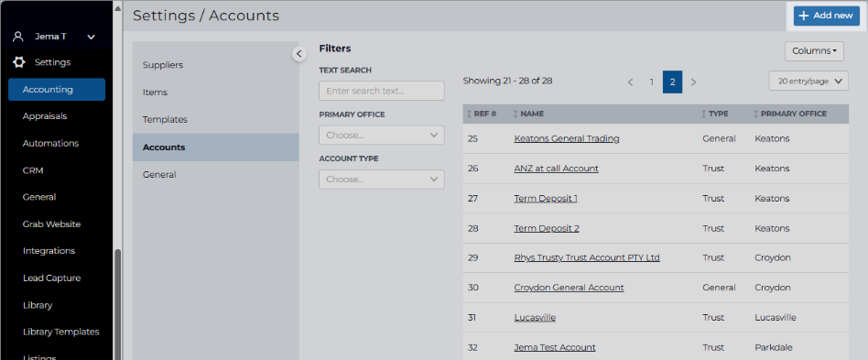
Task: Open Library Templates settings
Action: point(61,332)
